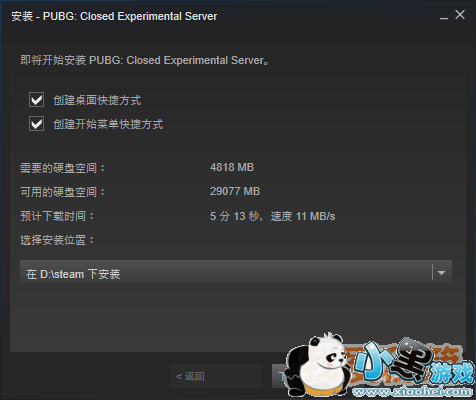Open the www.xiaohei.com watermark link

pyautogui.click(x=413, y=392)
